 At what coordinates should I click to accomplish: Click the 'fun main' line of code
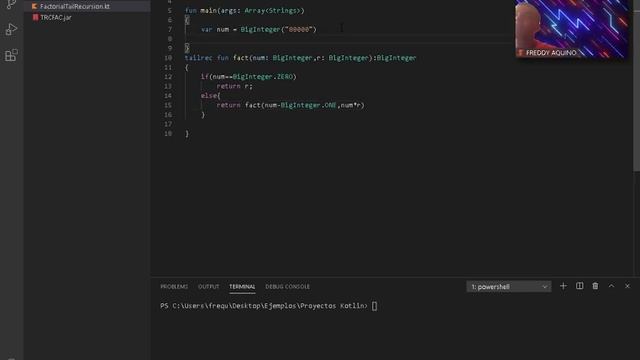[244, 11]
